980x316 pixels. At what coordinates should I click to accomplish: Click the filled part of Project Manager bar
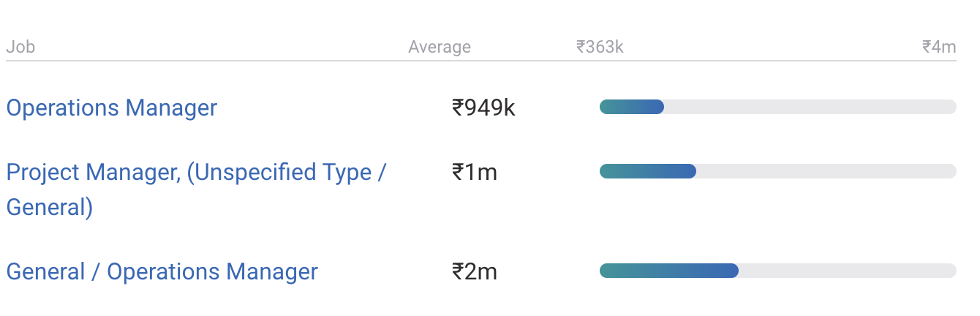[648, 171]
